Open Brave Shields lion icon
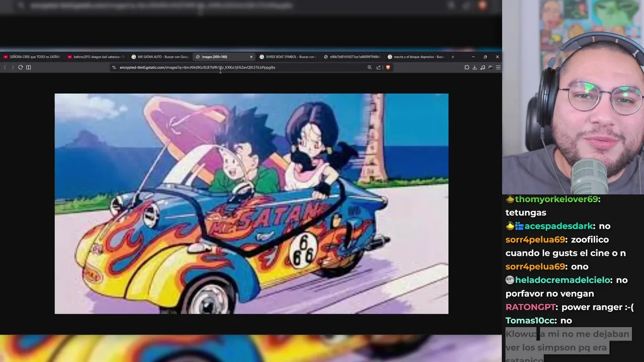This screenshot has width=644, height=362. click(388, 67)
